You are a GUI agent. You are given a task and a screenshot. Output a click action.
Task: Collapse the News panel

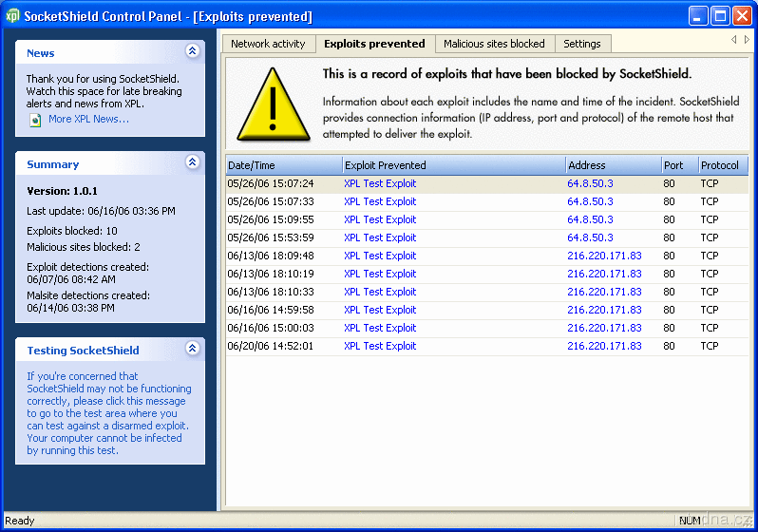click(x=192, y=52)
